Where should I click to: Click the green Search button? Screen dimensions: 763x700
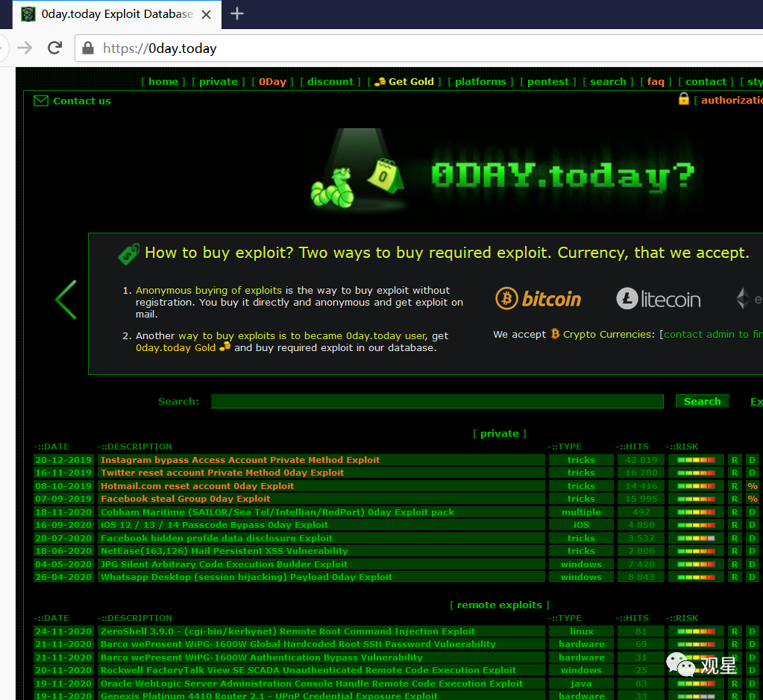(702, 401)
